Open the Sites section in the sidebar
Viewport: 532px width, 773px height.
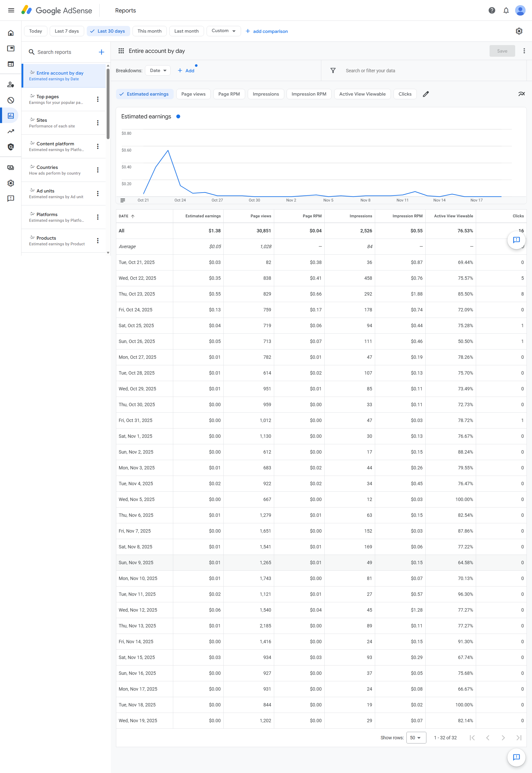(x=11, y=64)
